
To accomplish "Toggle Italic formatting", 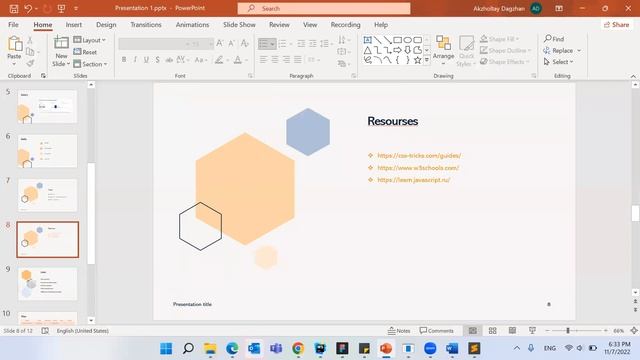I will click(135, 60).
